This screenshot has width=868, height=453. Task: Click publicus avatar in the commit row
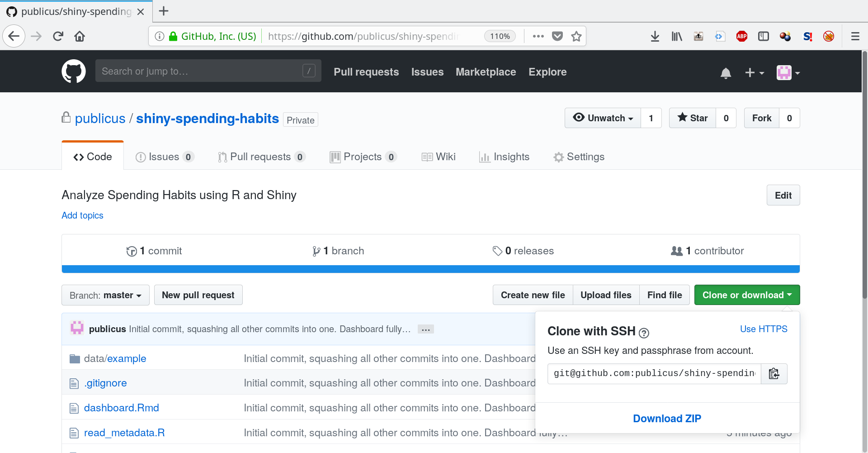77,328
